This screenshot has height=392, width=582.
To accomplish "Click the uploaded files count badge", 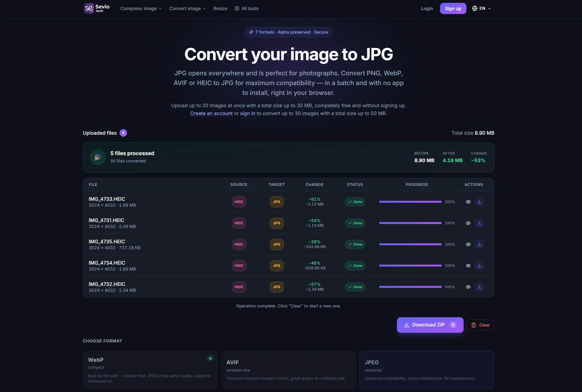I will pyautogui.click(x=123, y=133).
